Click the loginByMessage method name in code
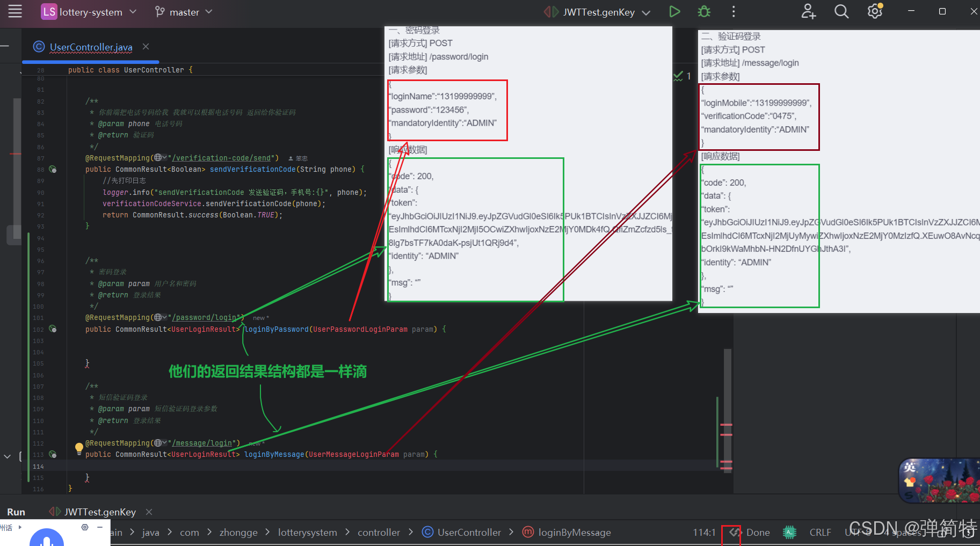980x546 pixels. coord(274,454)
